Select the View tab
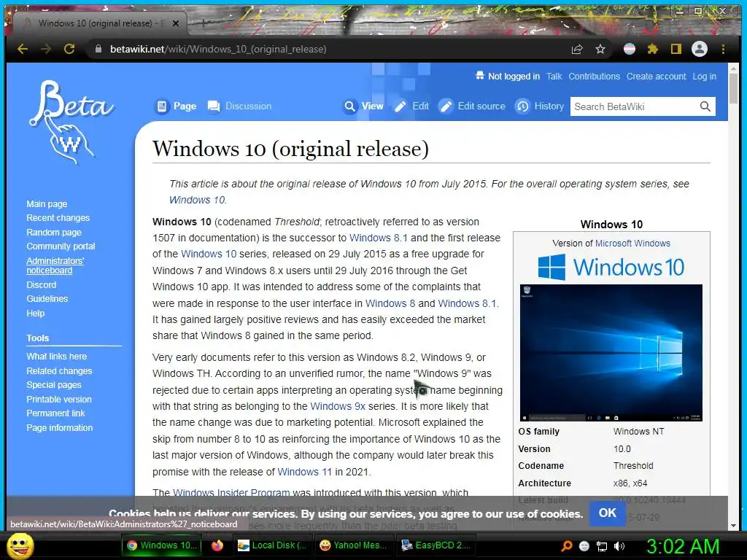Image resolution: width=747 pixels, height=560 pixels. pos(364,106)
